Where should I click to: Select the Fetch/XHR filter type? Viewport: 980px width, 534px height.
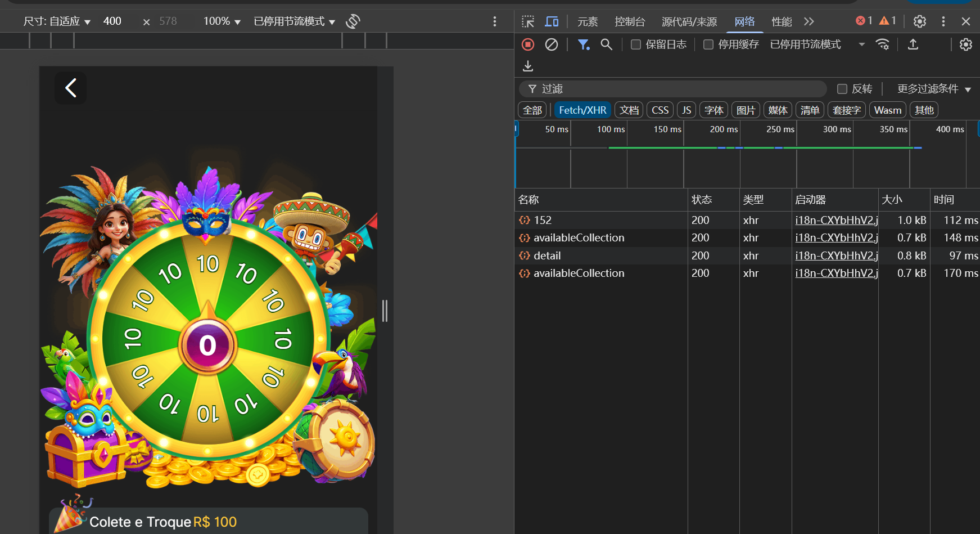(582, 110)
